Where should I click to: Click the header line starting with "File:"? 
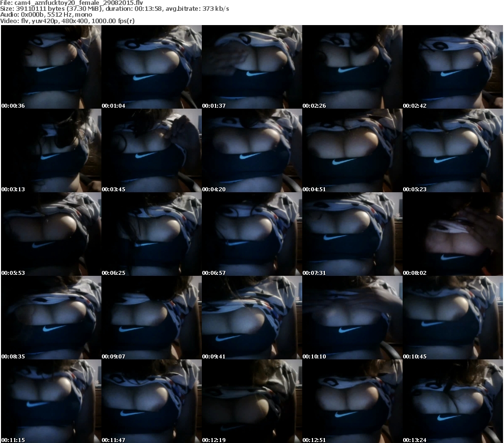click(x=72, y=2)
